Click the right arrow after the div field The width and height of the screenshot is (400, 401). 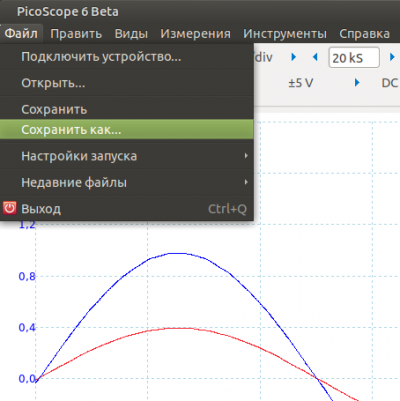pyautogui.click(x=293, y=57)
